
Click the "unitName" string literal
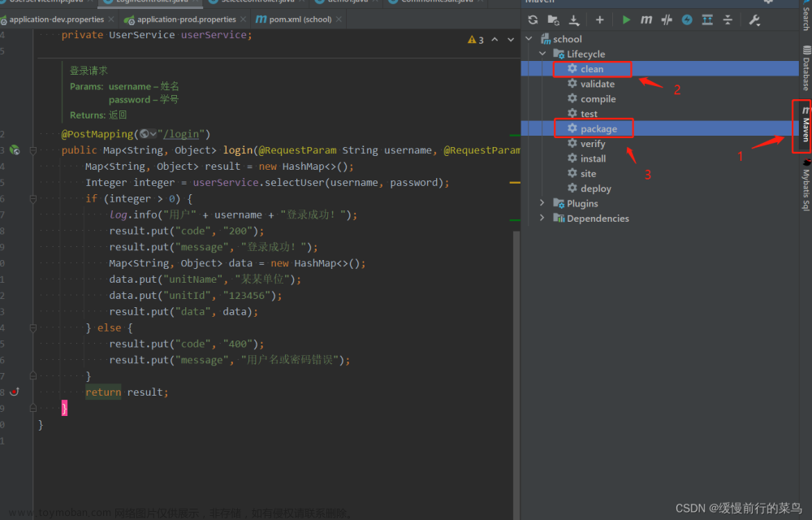(193, 279)
